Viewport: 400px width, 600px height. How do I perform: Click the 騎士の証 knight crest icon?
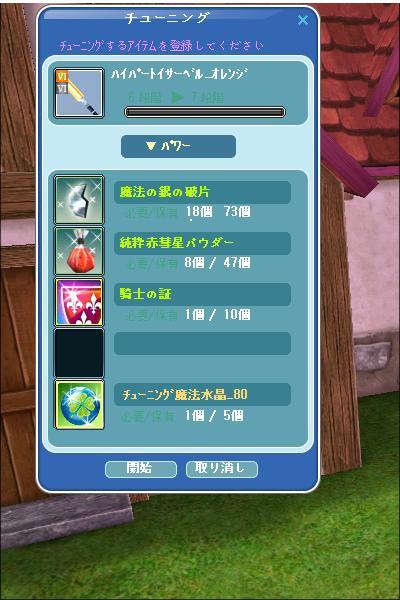79,302
